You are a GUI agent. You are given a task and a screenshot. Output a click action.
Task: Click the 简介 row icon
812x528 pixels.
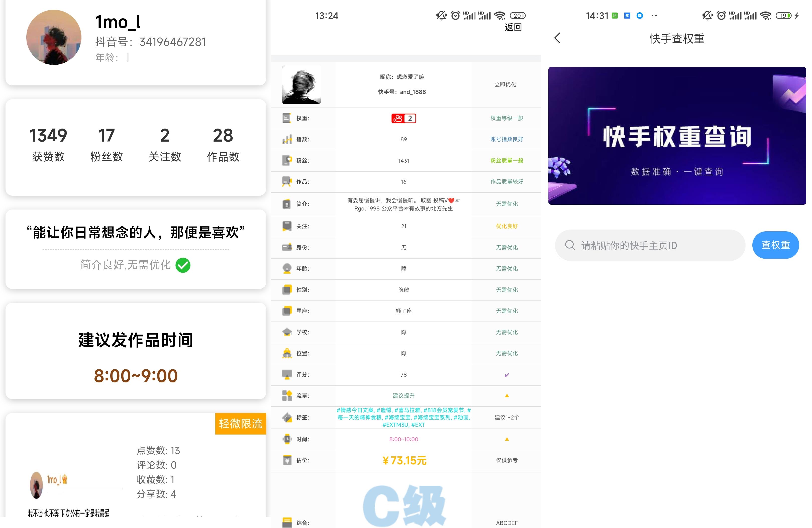[x=287, y=204]
